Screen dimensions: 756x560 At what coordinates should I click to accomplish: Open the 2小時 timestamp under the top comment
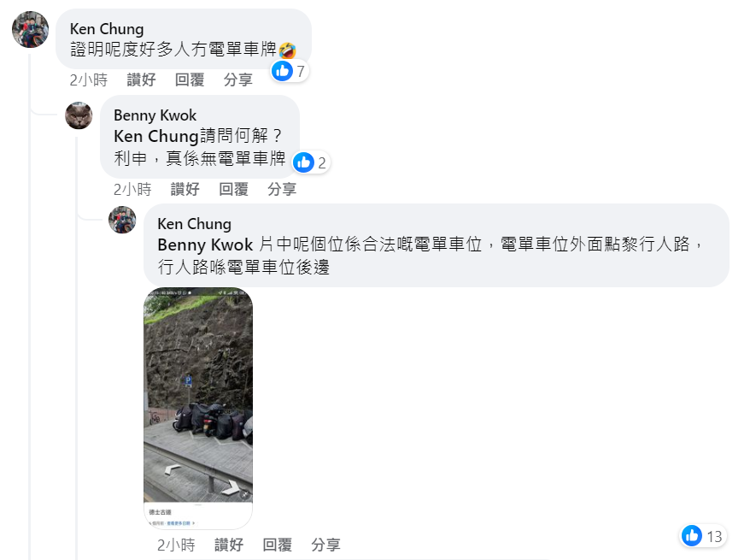coord(89,80)
